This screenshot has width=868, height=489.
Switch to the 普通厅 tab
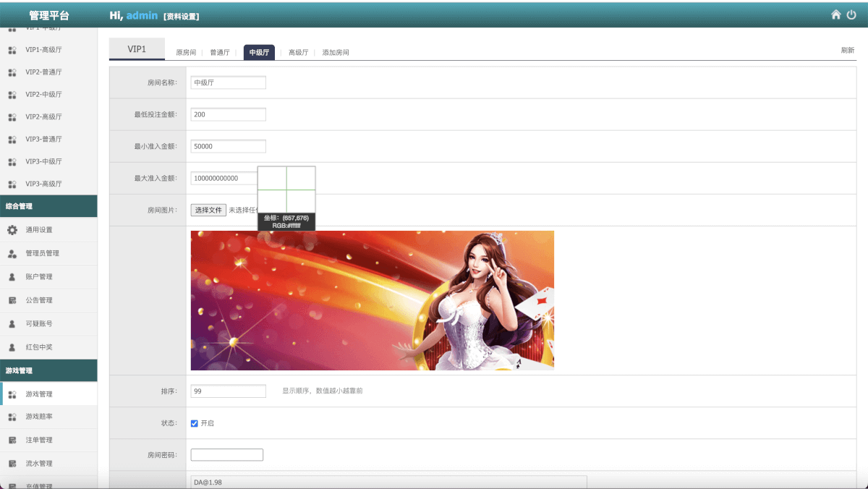[x=220, y=52]
